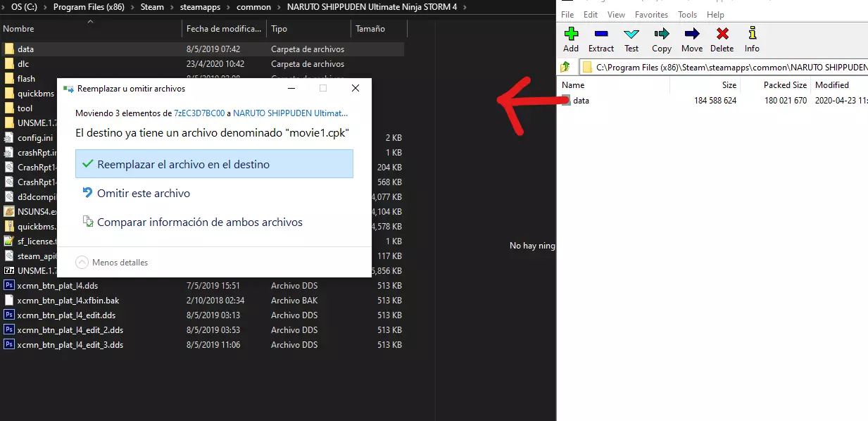Open the Help menu in 7-Zip

(715, 14)
